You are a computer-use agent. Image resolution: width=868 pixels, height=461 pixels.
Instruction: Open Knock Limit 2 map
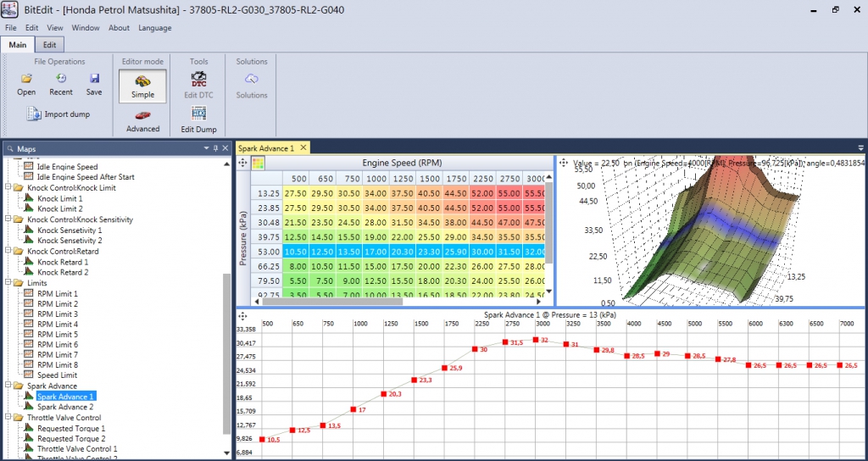[x=60, y=208]
